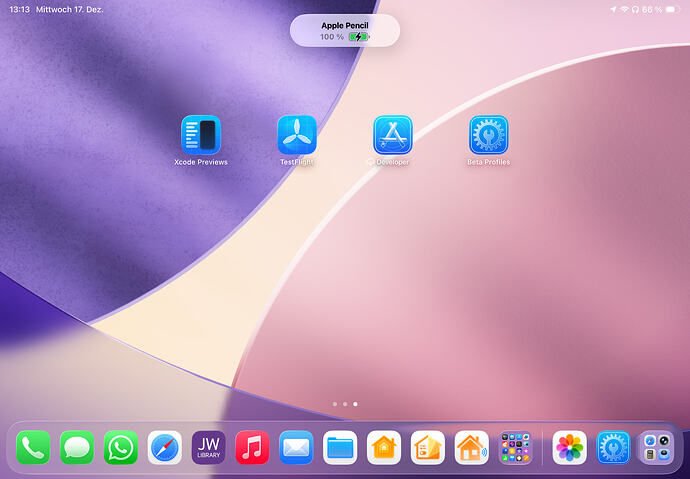Open the App Library in the dock
The image size is (690, 479).
[657, 447]
